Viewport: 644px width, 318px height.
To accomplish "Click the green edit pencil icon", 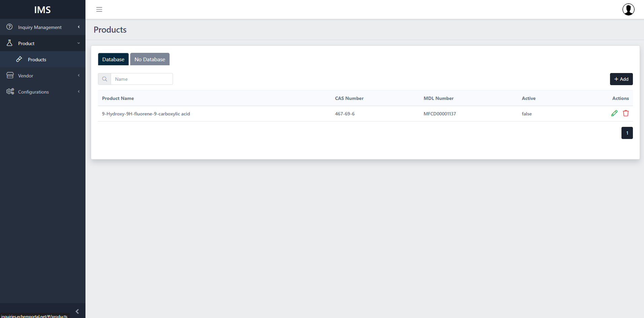I will click(614, 113).
